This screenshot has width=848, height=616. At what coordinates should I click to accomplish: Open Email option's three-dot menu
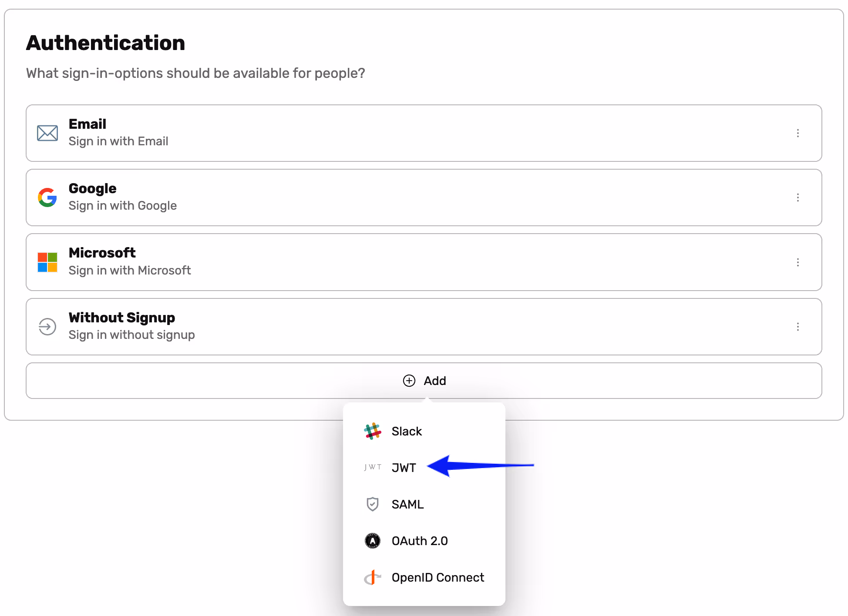798,133
